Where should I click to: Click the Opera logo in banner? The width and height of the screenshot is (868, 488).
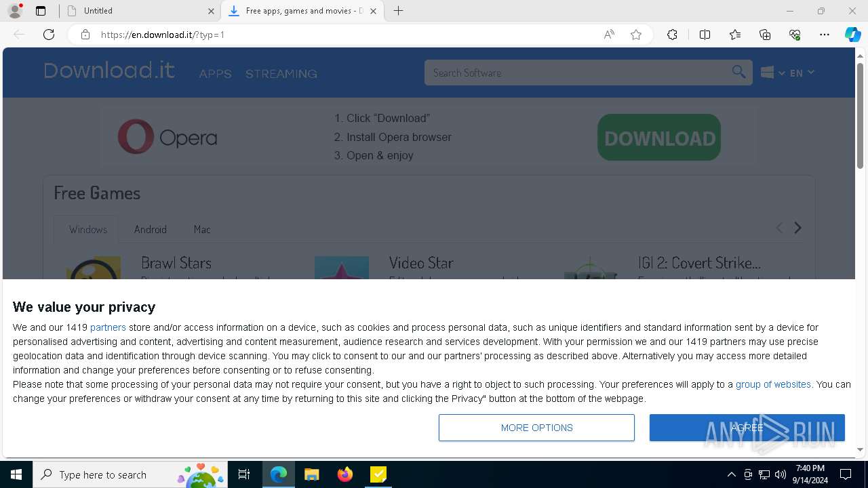pyautogui.click(x=167, y=137)
